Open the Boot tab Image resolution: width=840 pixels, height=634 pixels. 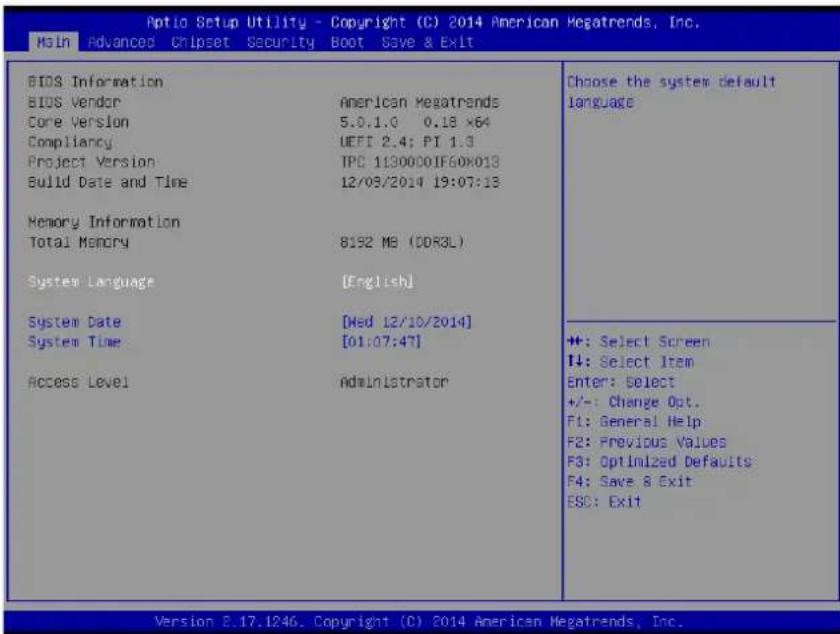347,42
